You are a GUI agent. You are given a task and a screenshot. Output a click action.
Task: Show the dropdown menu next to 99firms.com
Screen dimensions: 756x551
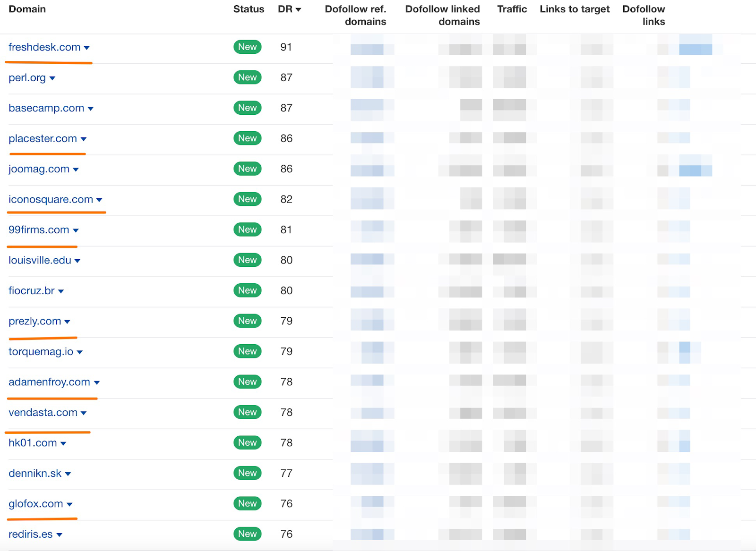click(x=76, y=231)
